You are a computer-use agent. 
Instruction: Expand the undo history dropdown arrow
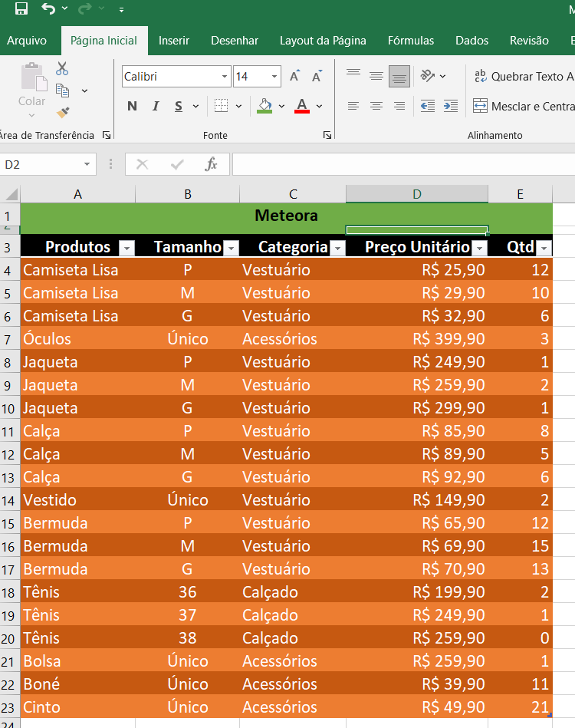point(64,8)
